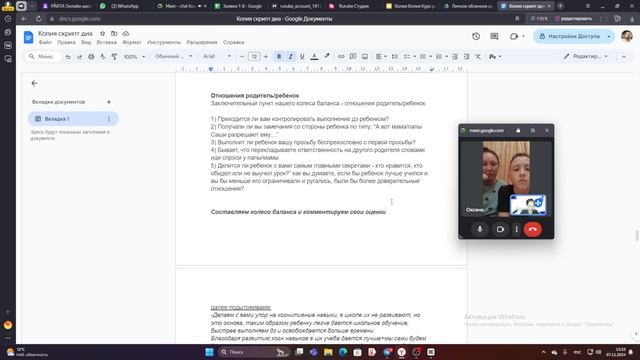This screenshot has width=640, height=360.
Task: Toggle italic formatting
Action: pyautogui.click(x=291, y=56)
